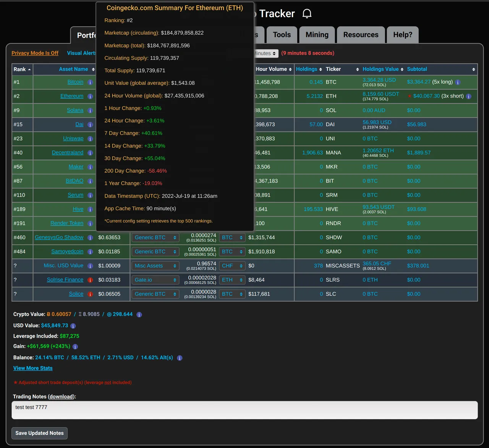Open info icon next to Ethereum
The image size is (489, 448).
[x=90, y=96]
